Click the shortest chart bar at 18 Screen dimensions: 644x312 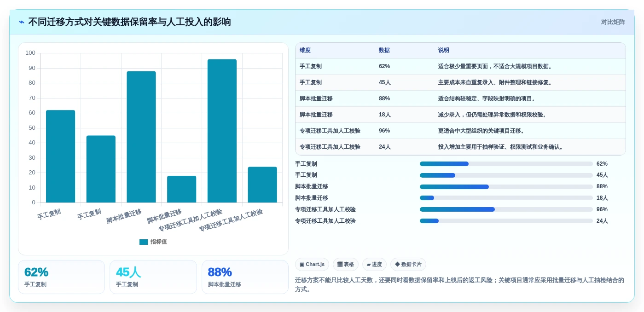tap(181, 189)
